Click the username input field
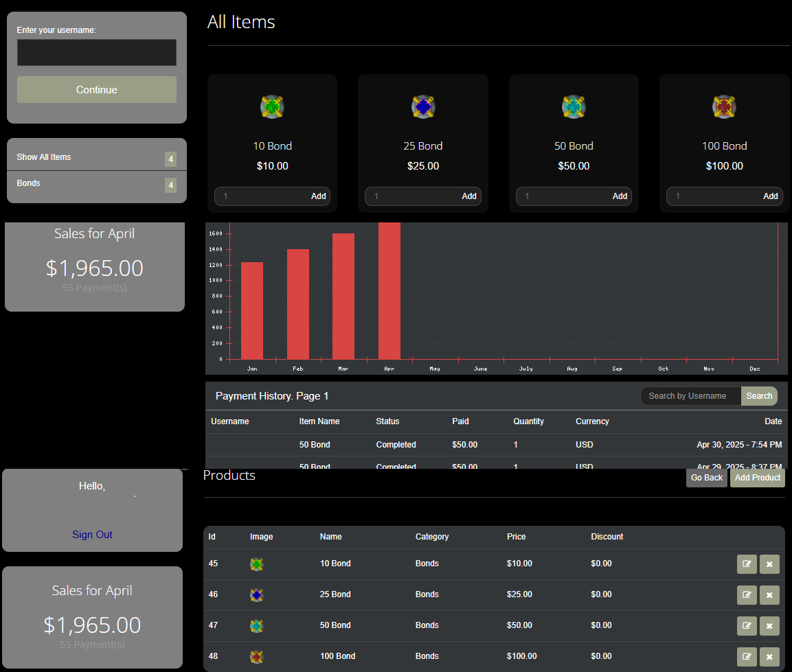Viewport: 792px width, 672px height. (96, 52)
